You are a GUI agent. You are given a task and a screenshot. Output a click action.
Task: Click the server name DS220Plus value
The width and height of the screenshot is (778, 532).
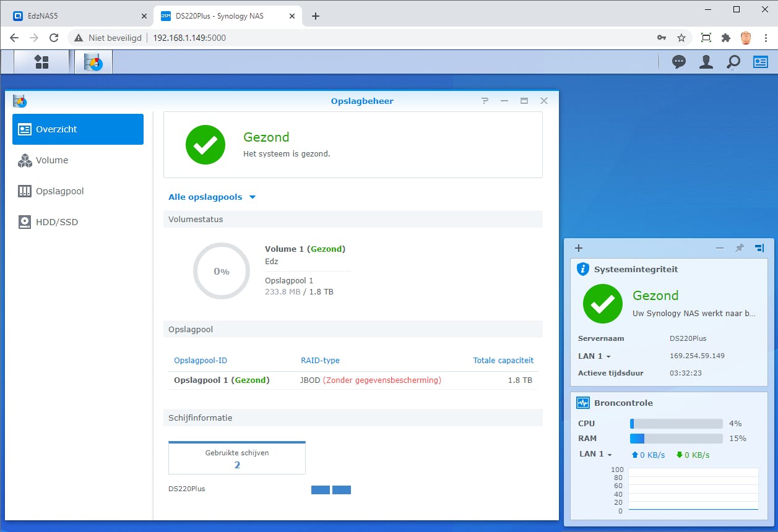(x=688, y=339)
